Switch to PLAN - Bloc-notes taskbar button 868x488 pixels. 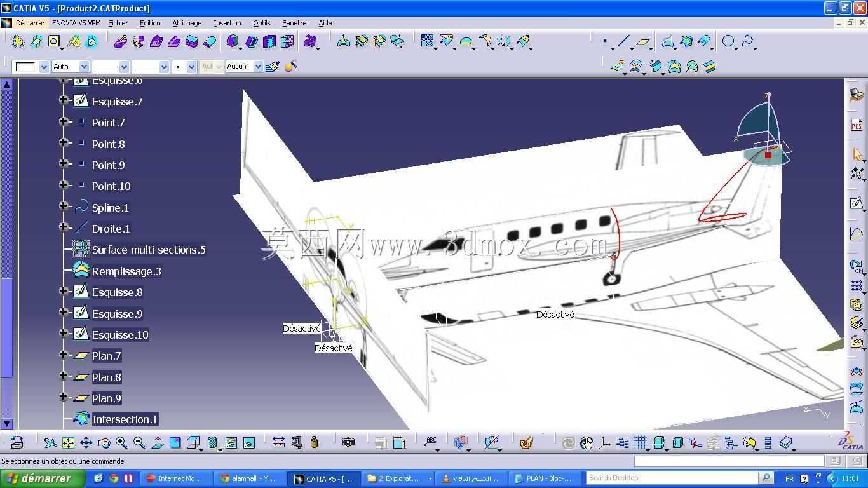[543, 478]
